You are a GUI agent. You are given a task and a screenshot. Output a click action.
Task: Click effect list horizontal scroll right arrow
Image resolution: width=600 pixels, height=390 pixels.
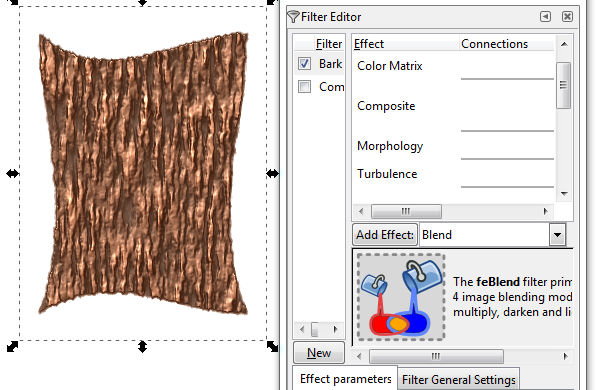[x=546, y=211]
